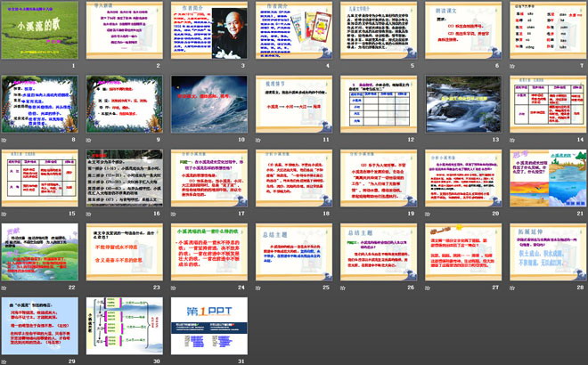Viewport: 588px width, 365px height.
Task: Click the animation star icon under slide 20
Action: coord(428,214)
